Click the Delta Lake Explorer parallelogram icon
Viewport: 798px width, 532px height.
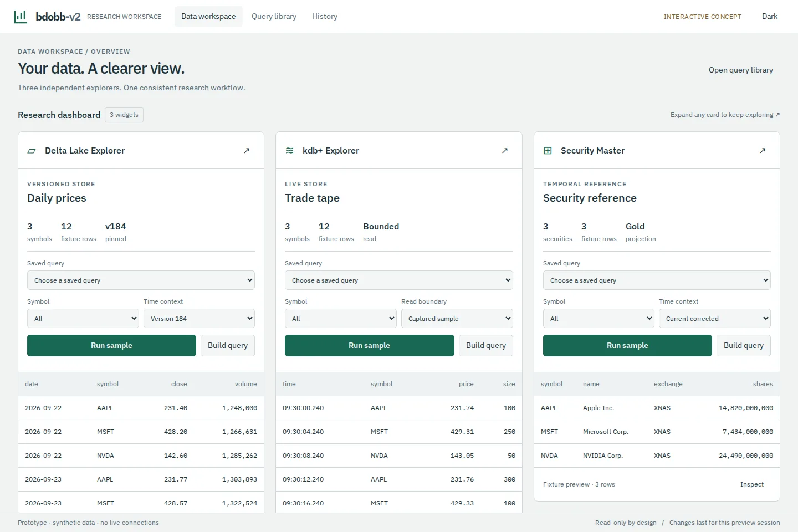(x=32, y=151)
